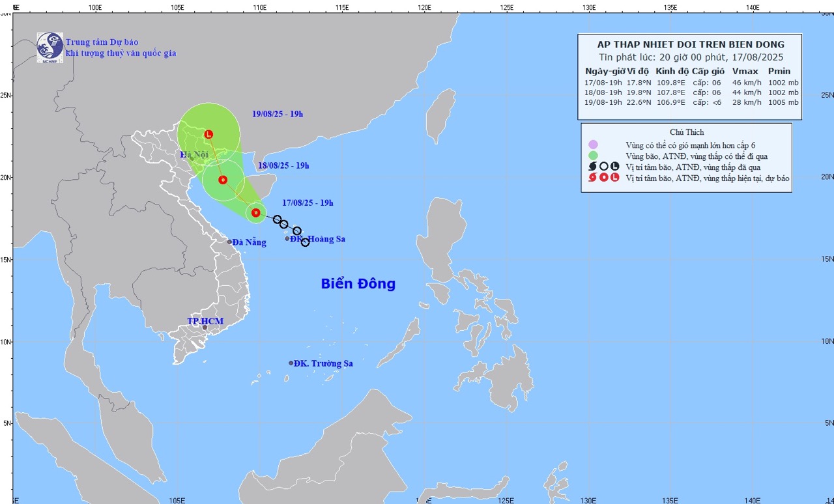Select the red current depression marker for 17/08

pos(255,212)
